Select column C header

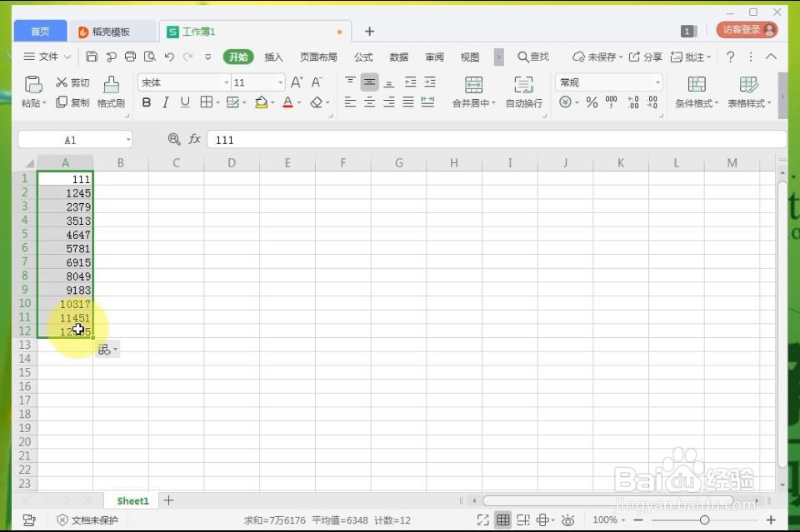(x=176, y=163)
